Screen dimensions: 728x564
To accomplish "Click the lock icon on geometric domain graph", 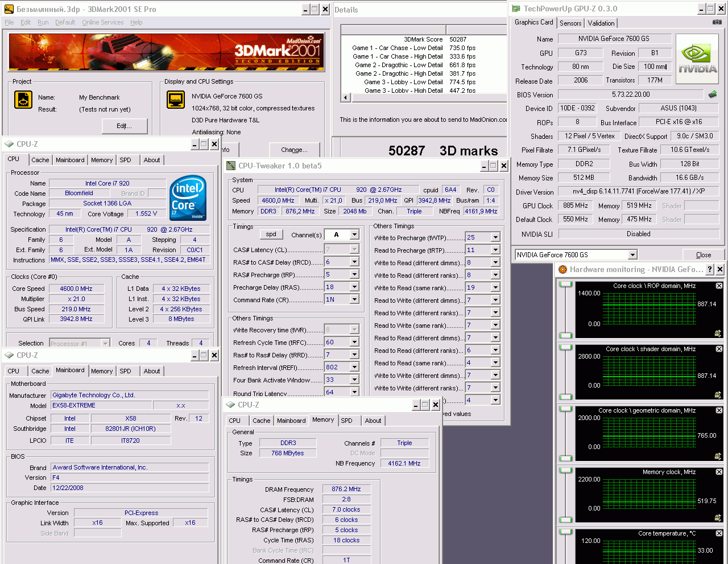I will [x=718, y=456].
